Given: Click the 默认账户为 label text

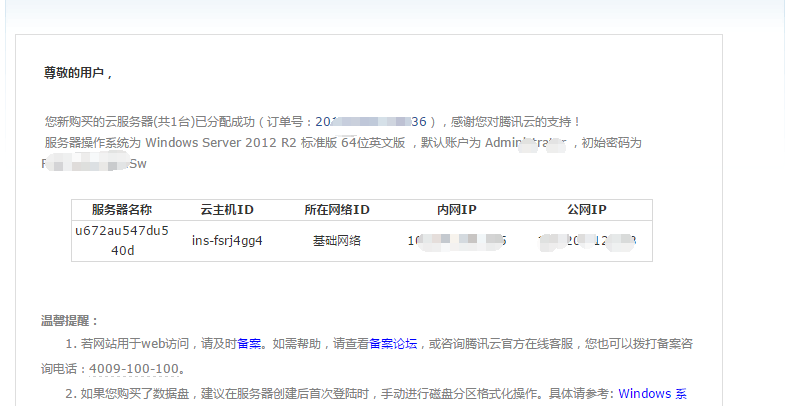Looking at the screenshot, I should tap(451, 143).
